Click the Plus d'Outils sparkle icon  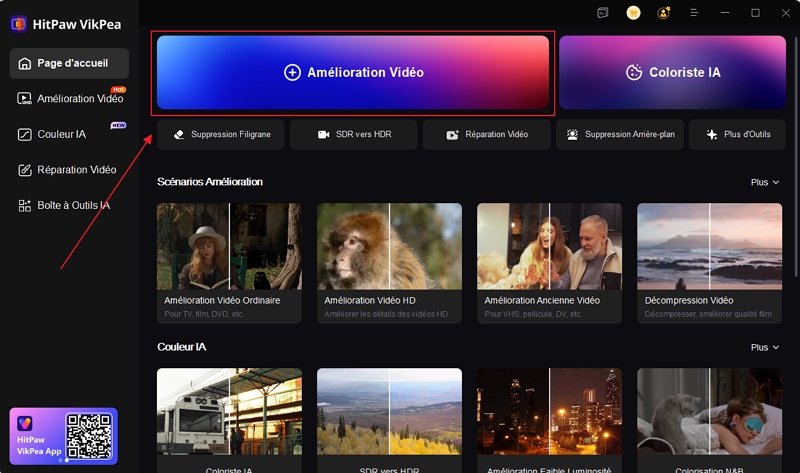711,134
